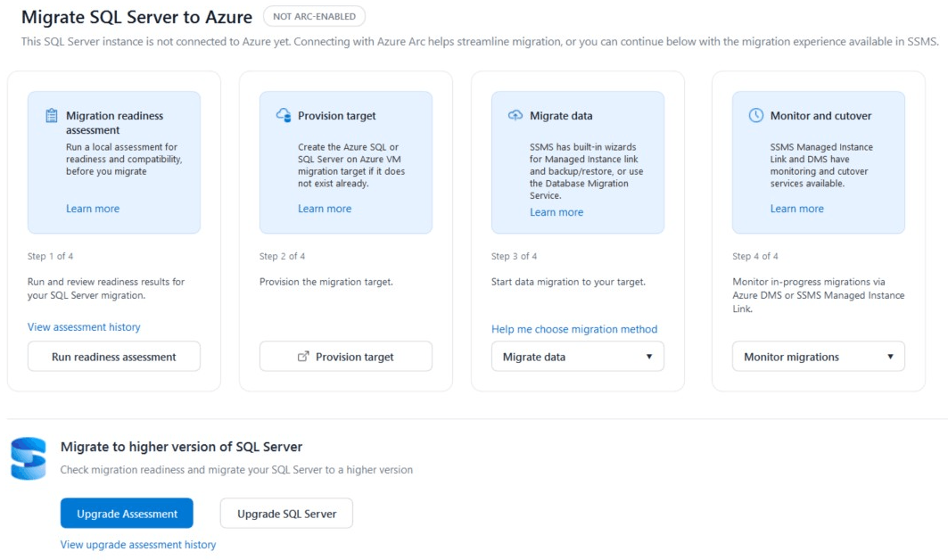The image size is (948, 560).
Task: Click the external link icon on Provision target
Action: click(x=303, y=357)
